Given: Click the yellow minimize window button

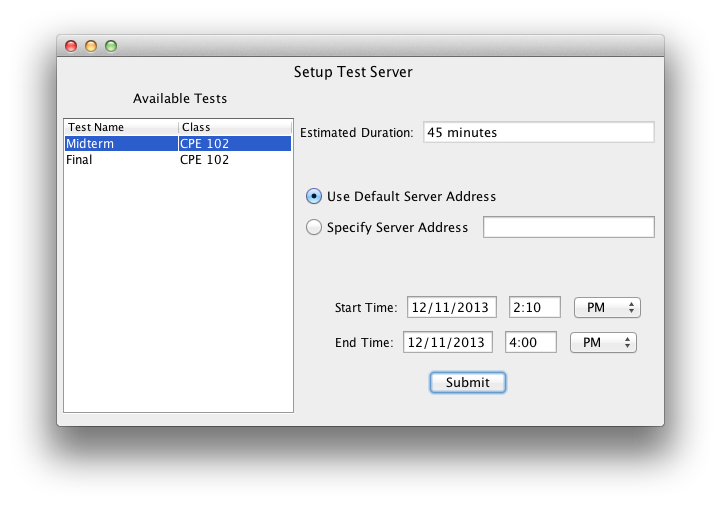Looking at the screenshot, I should click(91, 46).
